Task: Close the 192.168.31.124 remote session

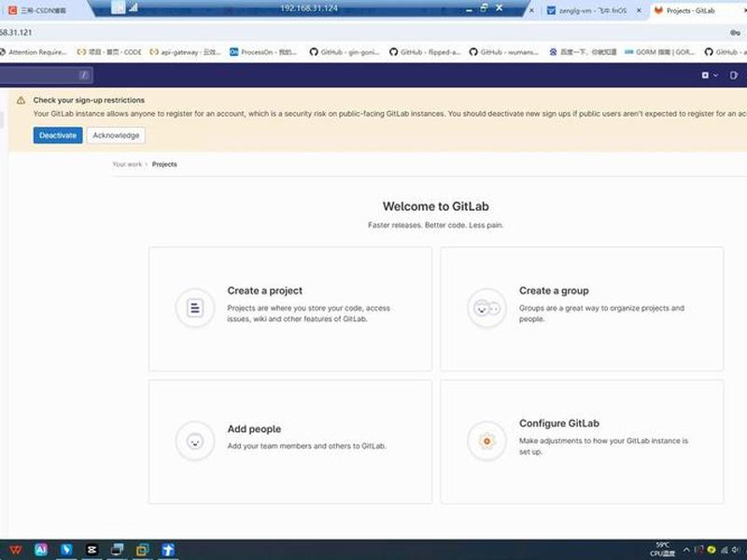Action: [500, 7]
